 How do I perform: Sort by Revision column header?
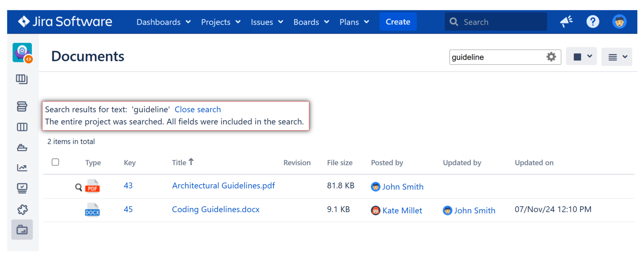[x=297, y=163]
